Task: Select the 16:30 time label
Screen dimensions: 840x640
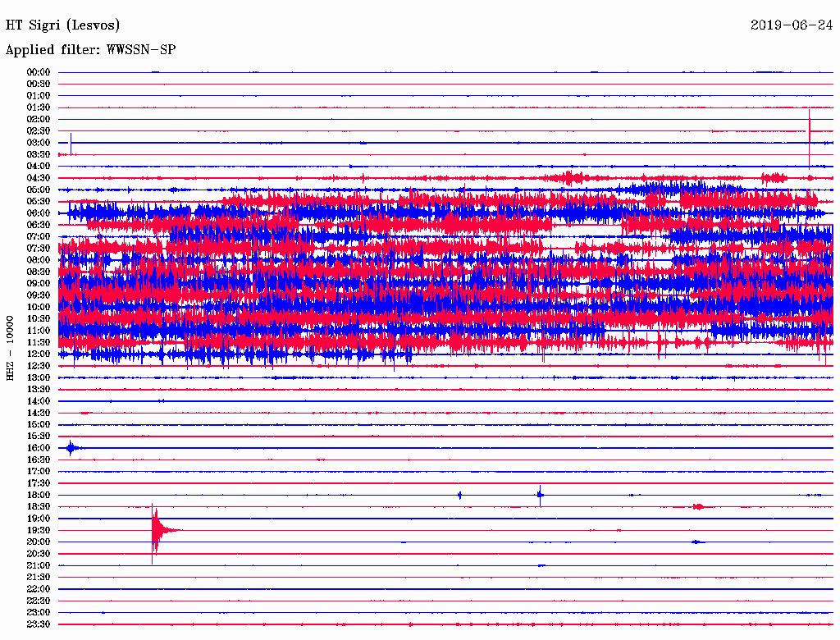Action: [x=39, y=460]
